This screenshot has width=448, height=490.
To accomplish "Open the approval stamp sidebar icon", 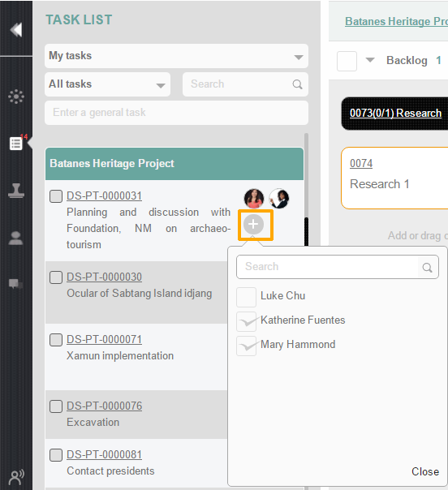I will pos(16,191).
